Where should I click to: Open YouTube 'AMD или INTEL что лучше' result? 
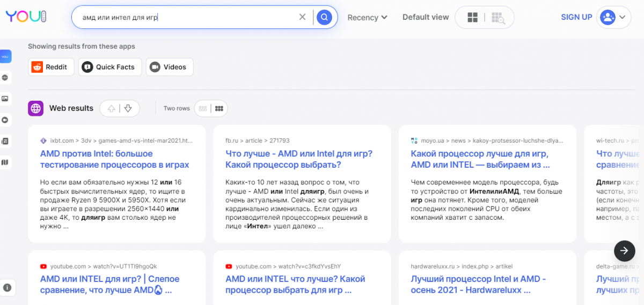[295, 285]
